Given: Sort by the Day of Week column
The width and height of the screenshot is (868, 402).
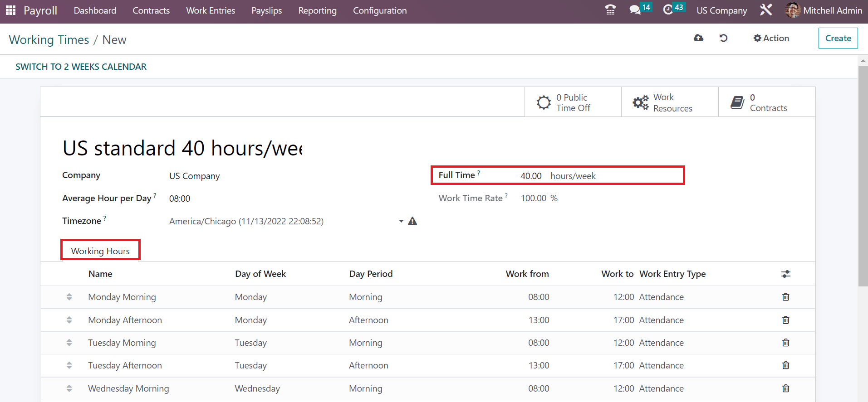Looking at the screenshot, I should click(x=260, y=274).
